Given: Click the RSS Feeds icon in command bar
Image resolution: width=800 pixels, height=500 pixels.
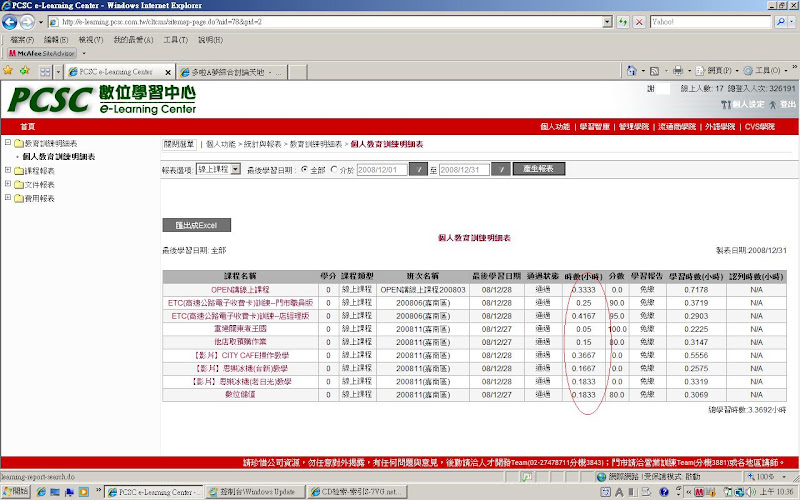Looking at the screenshot, I should pyautogui.click(x=655, y=71).
